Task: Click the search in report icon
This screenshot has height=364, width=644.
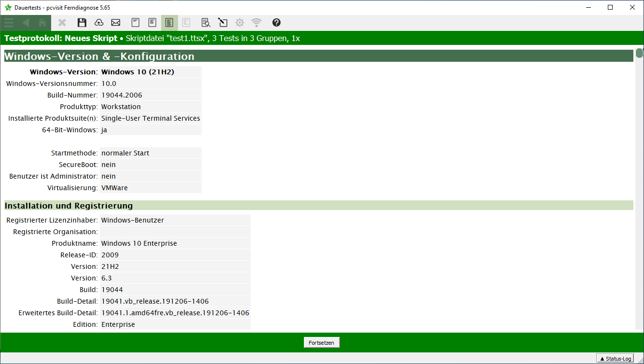Action: pos(206,23)
